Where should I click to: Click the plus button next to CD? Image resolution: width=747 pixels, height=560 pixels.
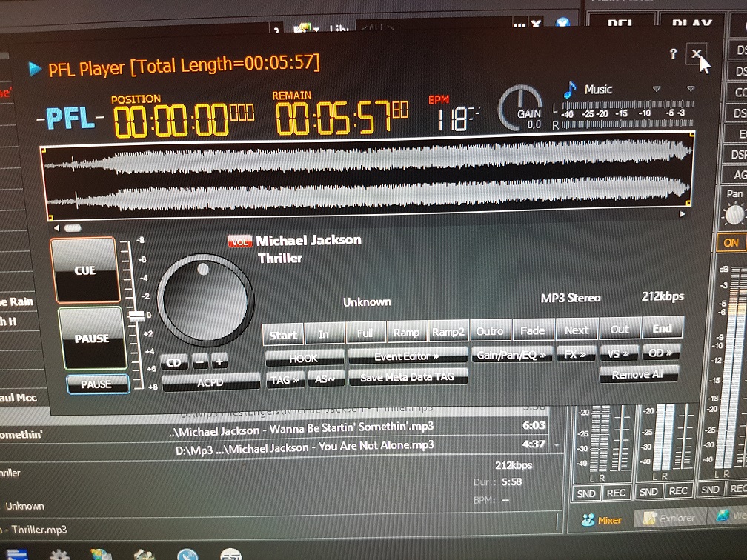click(219, 362)
